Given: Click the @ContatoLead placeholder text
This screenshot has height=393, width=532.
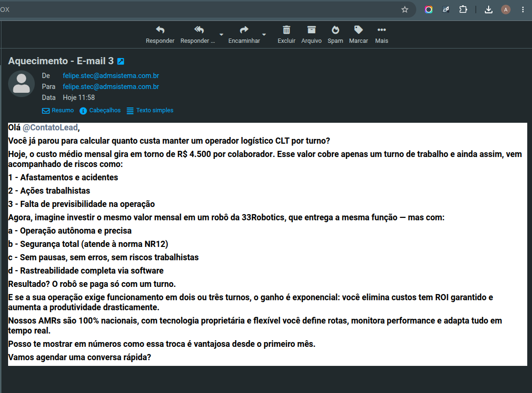Looking at the screenshot, I should (50, 128).
